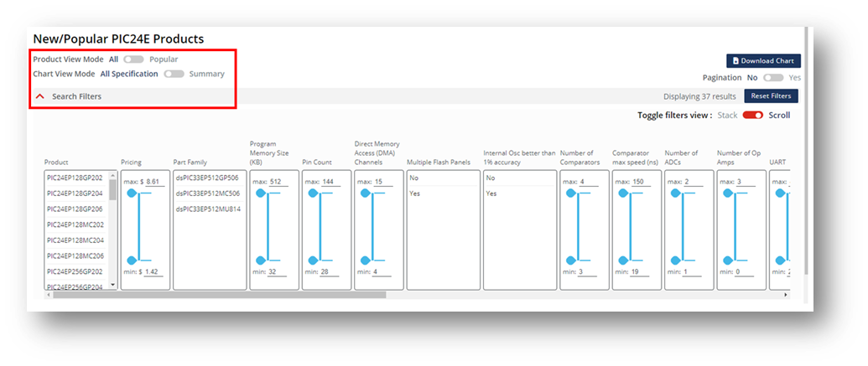
Task: Click the Program Memory Size max value field
Action: coord(276,182)
